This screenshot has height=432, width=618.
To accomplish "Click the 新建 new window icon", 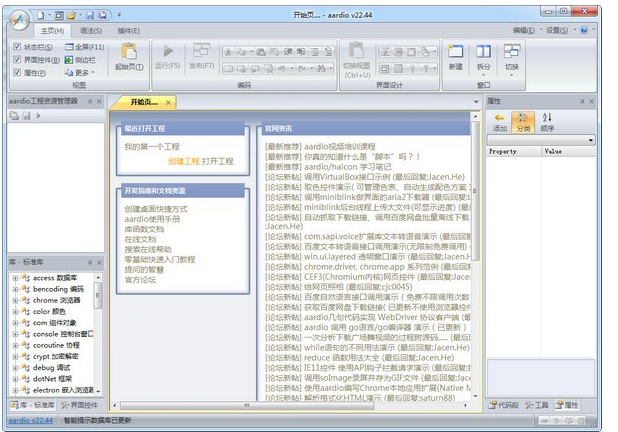I will (x=456, y=51).
